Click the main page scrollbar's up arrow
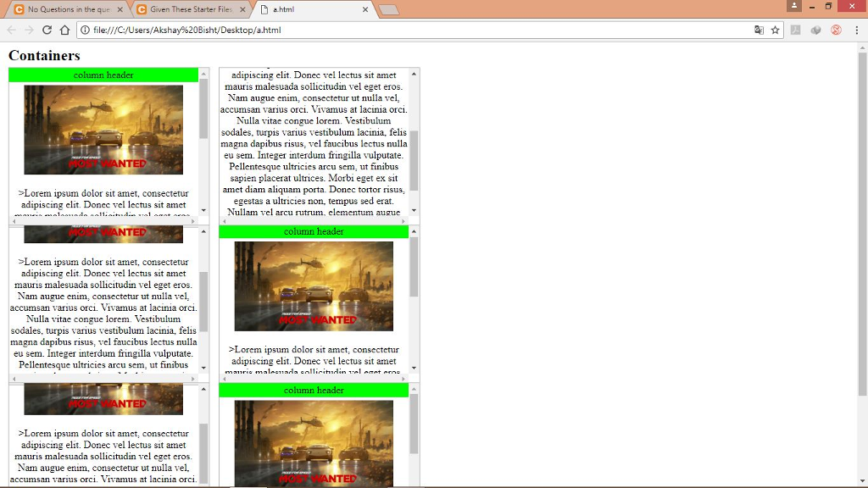 pyautogui.click(x=862, y=47)
